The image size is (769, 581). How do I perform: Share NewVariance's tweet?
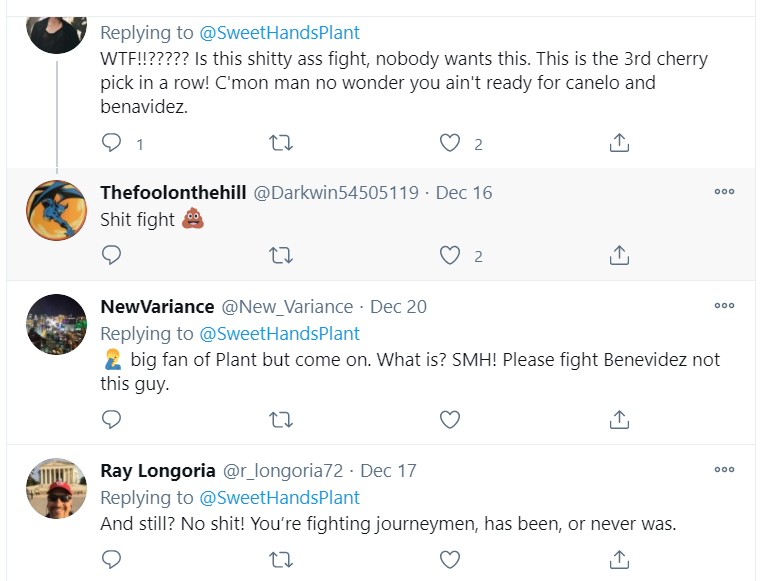coord(619,418)
